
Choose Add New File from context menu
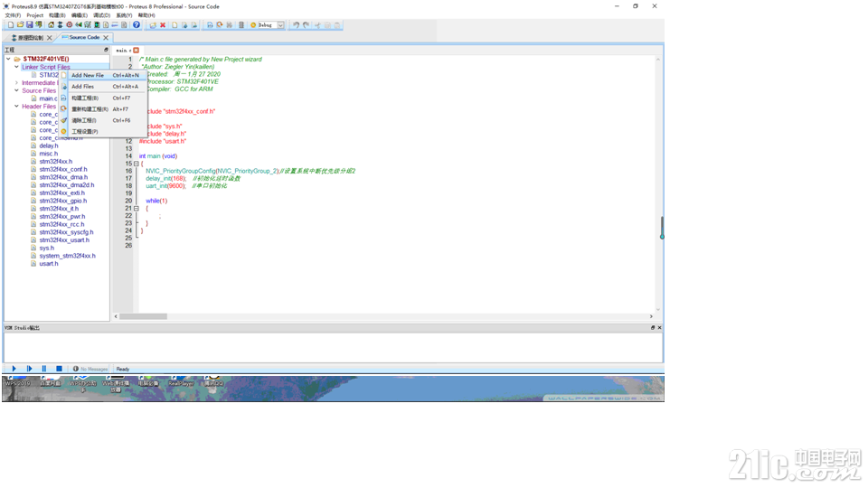tap(104, 75)
